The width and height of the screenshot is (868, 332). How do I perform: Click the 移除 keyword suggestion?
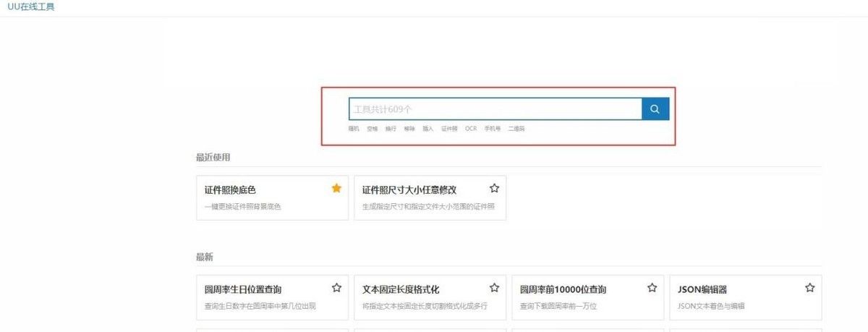[409, 129]
